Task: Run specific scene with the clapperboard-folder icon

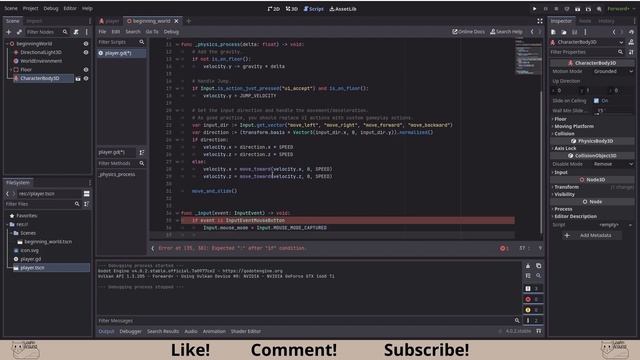Action: tap(588, 9)
